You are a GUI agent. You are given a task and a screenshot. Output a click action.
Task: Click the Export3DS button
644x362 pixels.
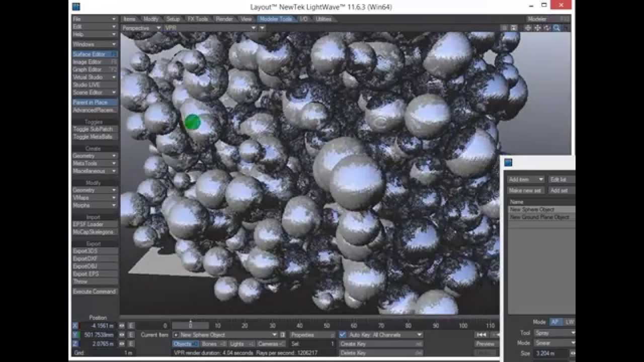point(95,251)
